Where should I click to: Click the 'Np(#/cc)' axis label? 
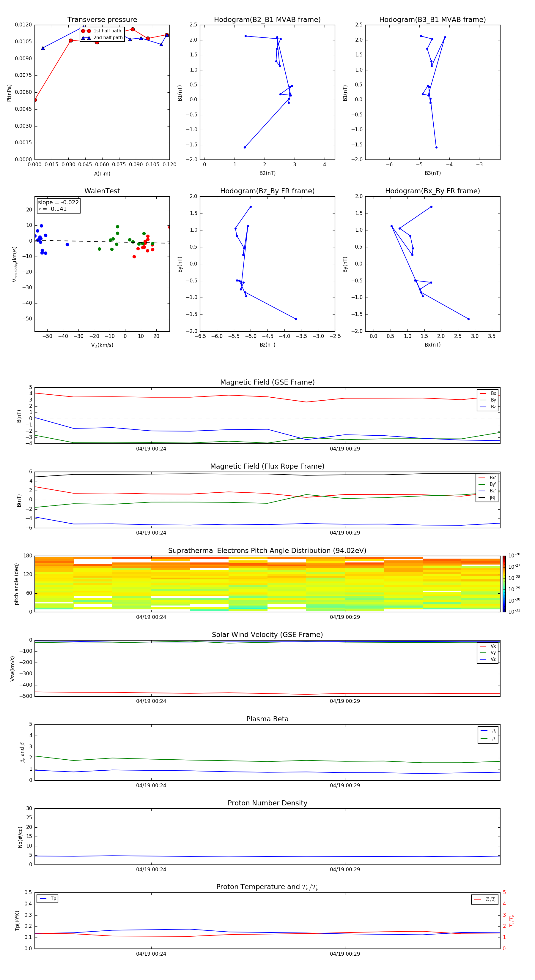pos(20,837)
